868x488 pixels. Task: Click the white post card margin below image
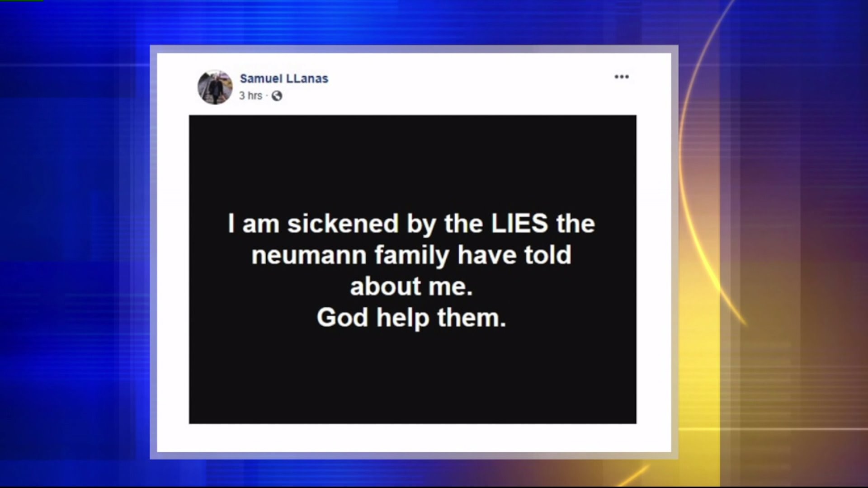pos(412,437)
